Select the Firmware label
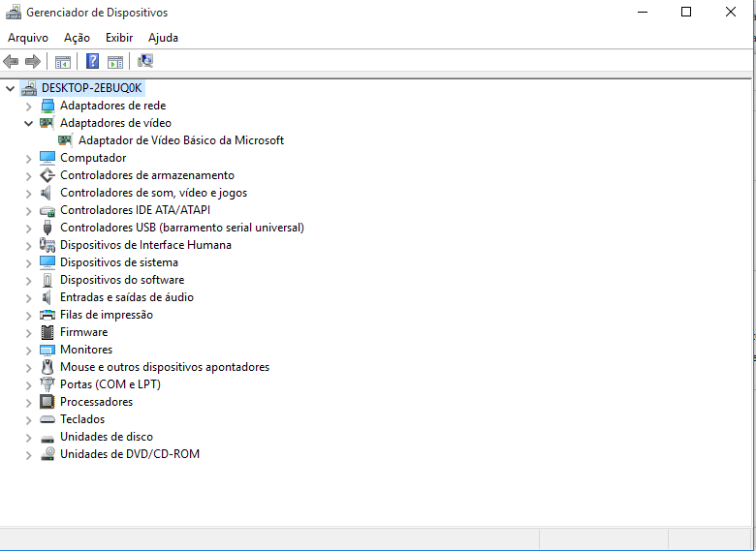This screenshot has height=551, width=756. tap(84, 332)
